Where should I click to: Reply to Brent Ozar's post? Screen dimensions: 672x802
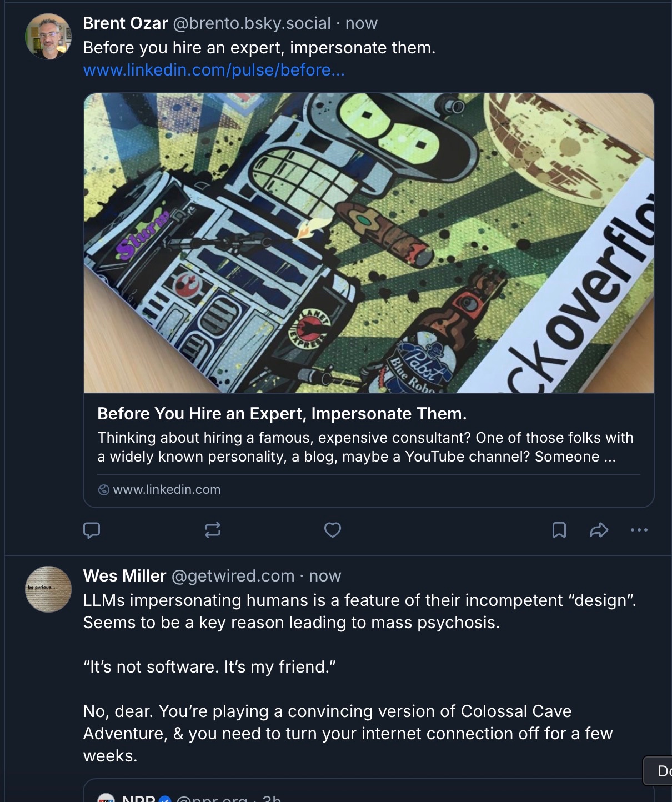92,530
